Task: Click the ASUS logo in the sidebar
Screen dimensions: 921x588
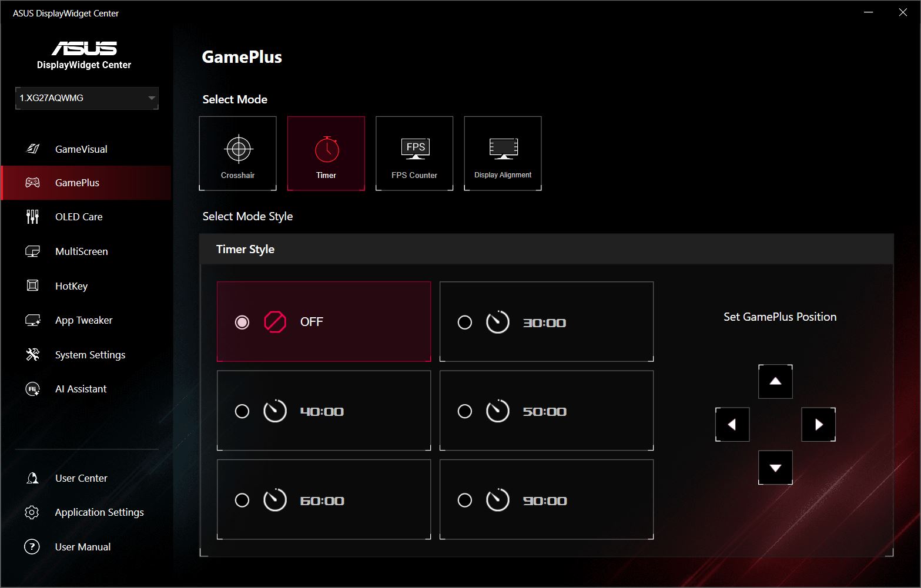Action: (84, 48)
